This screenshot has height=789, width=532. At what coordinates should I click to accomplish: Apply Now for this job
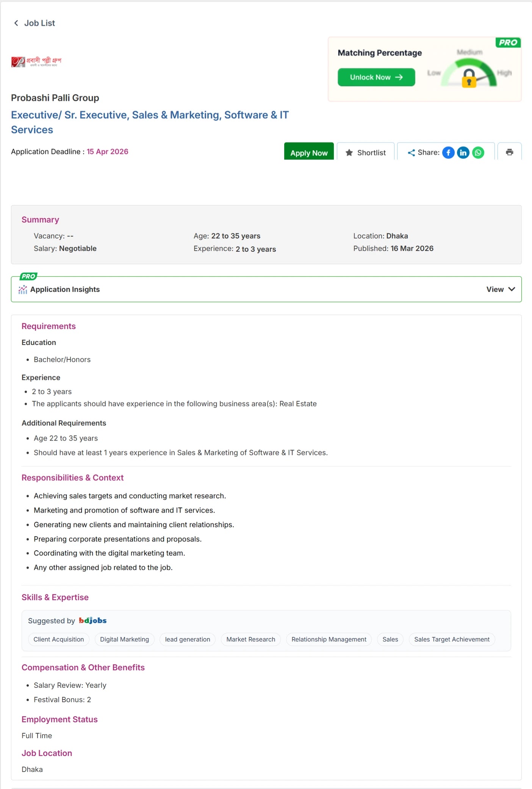tap(309, 152)
